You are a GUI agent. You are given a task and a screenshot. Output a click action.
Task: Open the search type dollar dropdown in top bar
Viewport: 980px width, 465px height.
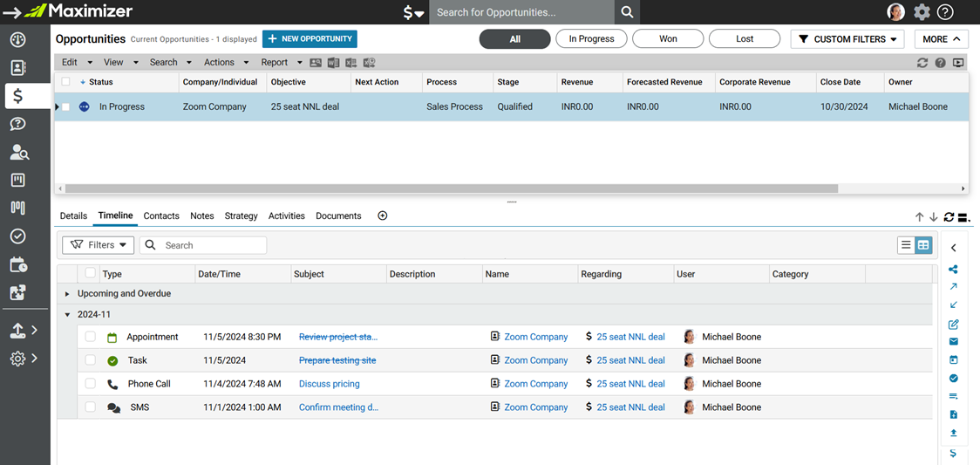click(x=414, y=12)
